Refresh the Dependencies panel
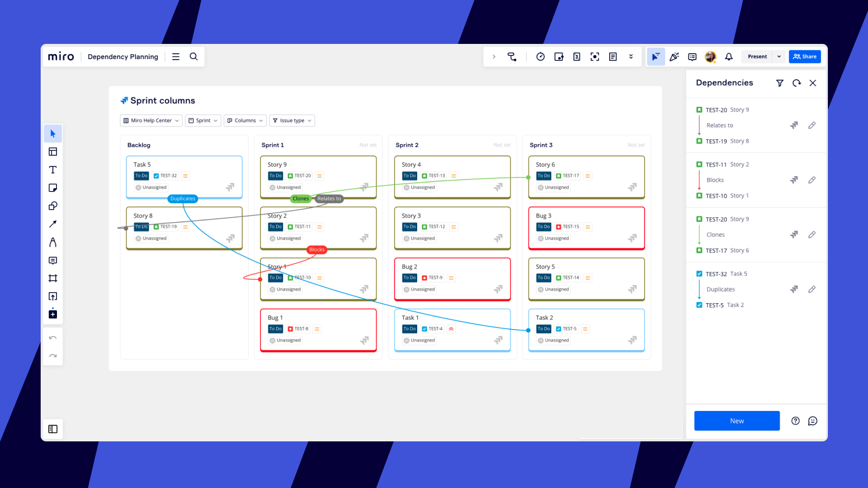This screenshot has height=488, width=868. coord(796,83)
